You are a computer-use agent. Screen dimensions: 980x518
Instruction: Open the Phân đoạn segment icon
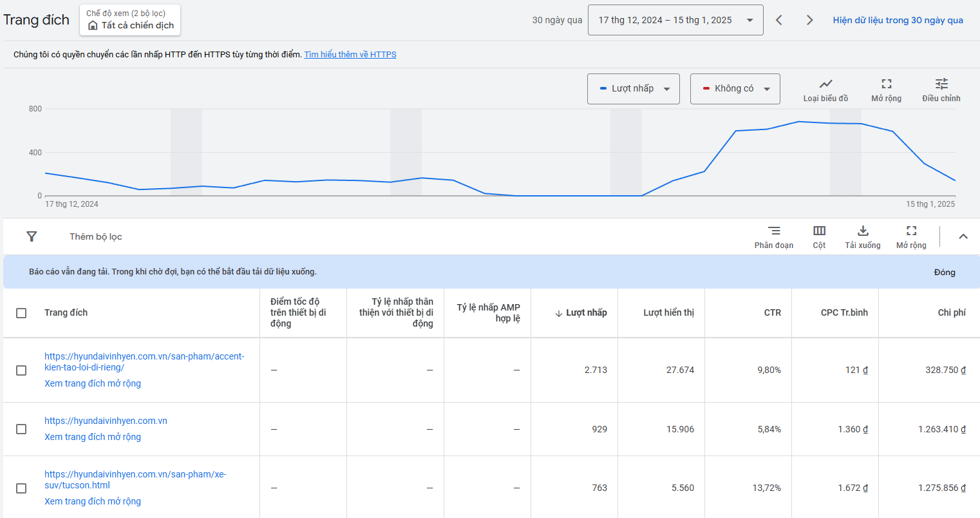(774, 231)
